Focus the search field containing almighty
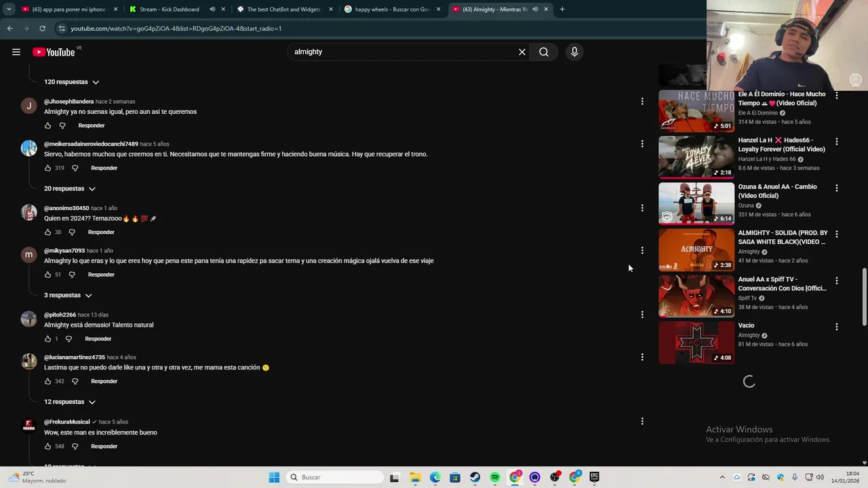The image size is (868, 488). pyautogui.click(x=402, y=52)
